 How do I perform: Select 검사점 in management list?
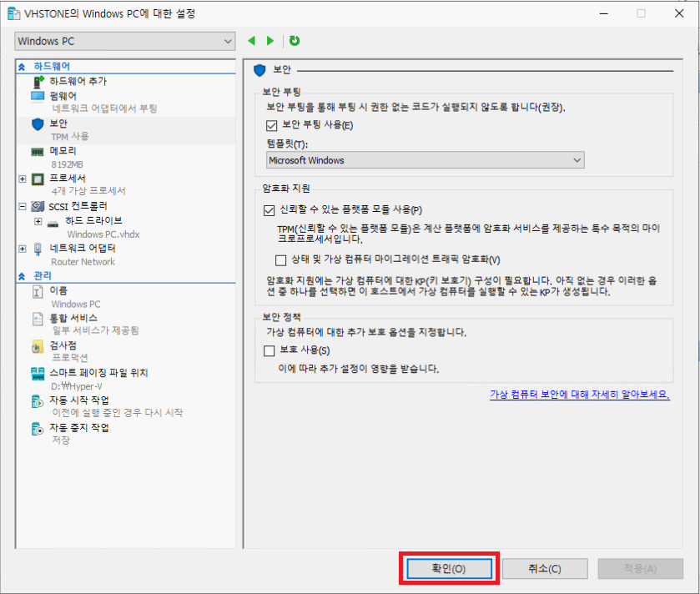[x=63, y=345]
